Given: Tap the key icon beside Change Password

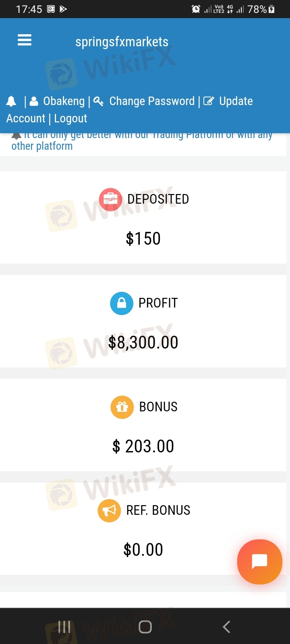Looking at the screenshot, I should (x=98, y=101).
